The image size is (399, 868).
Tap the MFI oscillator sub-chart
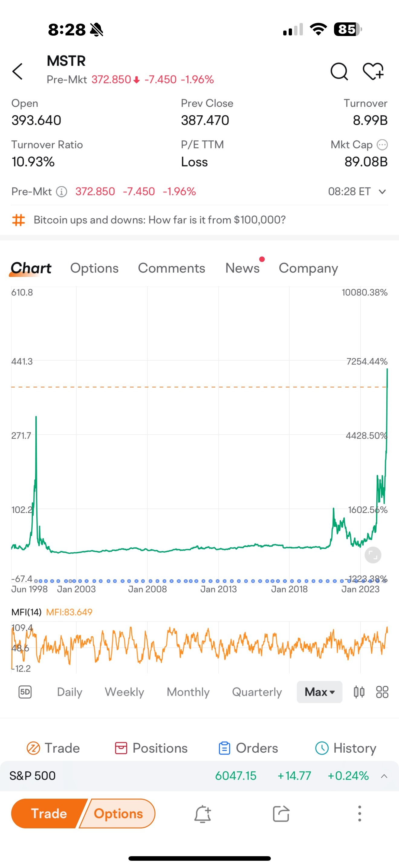tap(199, 647)
